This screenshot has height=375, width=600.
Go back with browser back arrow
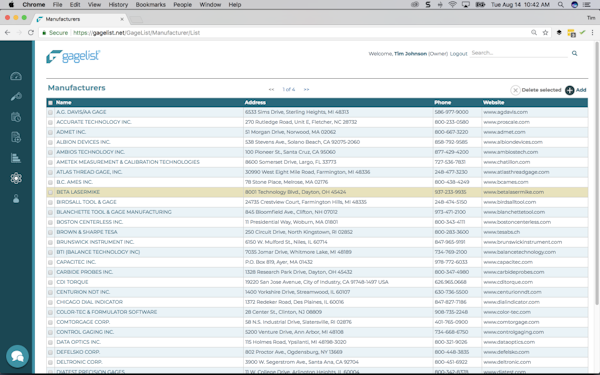point(7,33)
